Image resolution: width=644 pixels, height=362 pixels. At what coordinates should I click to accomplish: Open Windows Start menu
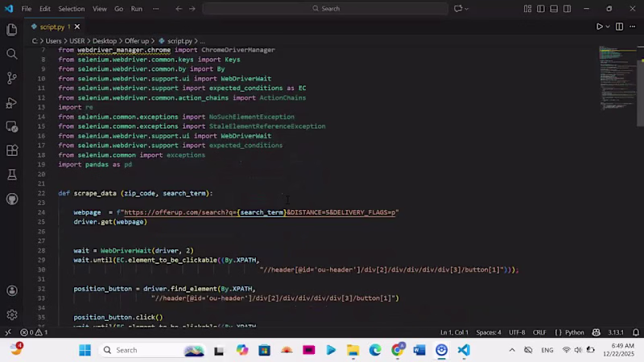pos(85,350)
